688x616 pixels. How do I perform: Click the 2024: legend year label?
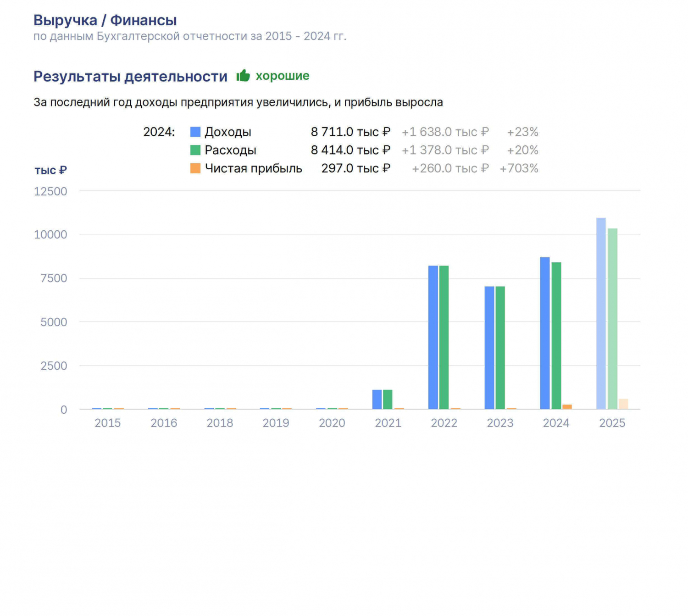click(159, 132)
